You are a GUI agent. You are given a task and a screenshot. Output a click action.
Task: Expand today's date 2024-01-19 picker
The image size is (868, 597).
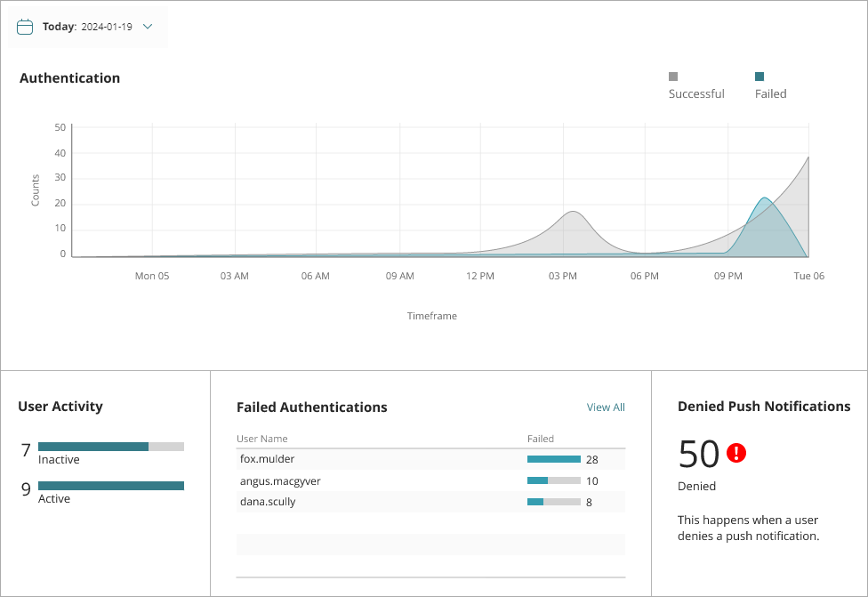click(x=87, y=27)
